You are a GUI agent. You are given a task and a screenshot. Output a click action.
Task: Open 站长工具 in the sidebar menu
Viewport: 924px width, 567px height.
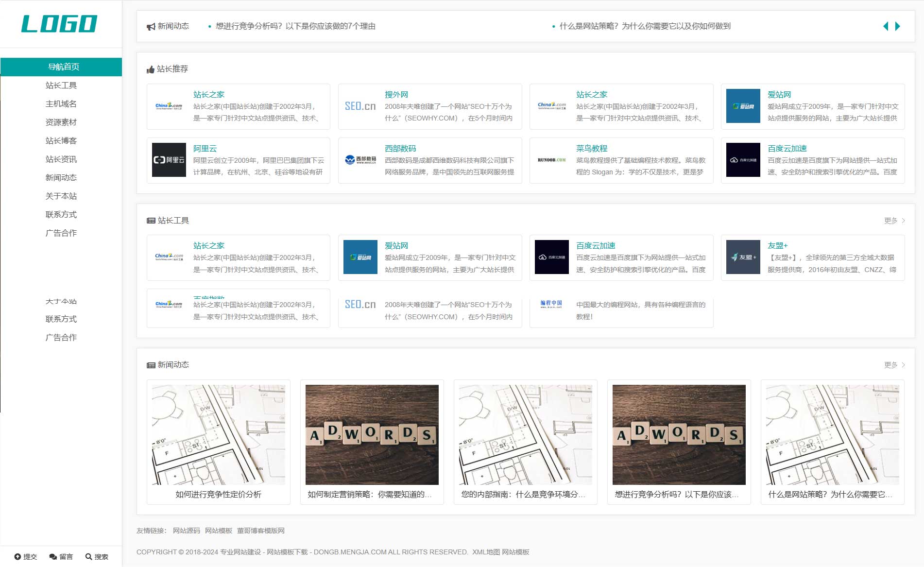[x=61, y=86]
